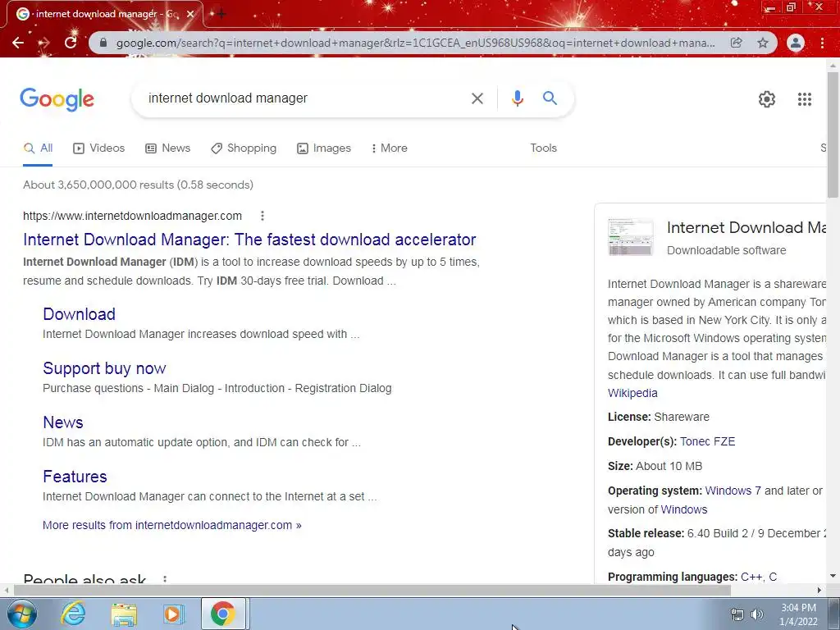Image resolution: width=840 pixels, height=630 pixels.
Task: Open the Windows 7 link
Action: tap(733, 491)
